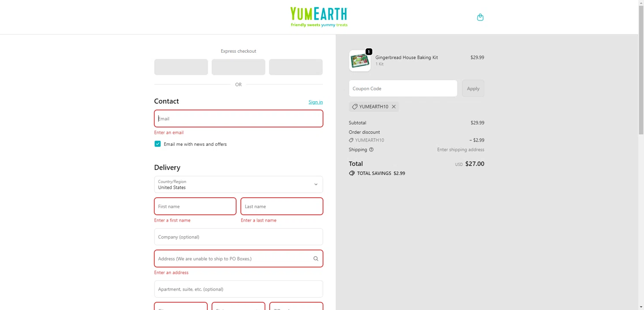Click the third express checkout button

point(296,67)
